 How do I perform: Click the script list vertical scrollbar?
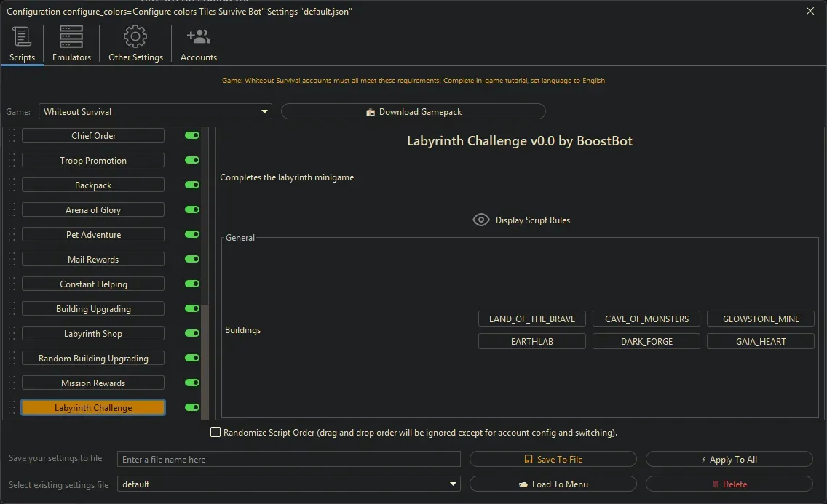pos(205,360)
